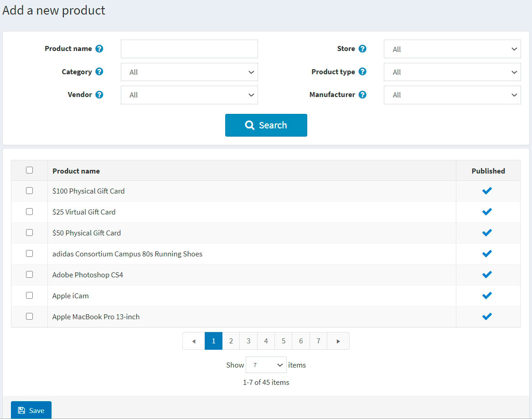Focus the Product name text field

(x=189, y=49)
